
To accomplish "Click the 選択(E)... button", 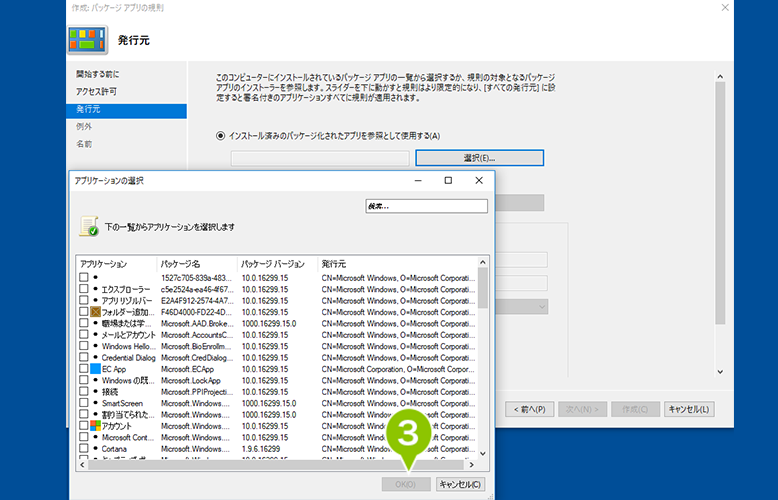I will point(479,158).
